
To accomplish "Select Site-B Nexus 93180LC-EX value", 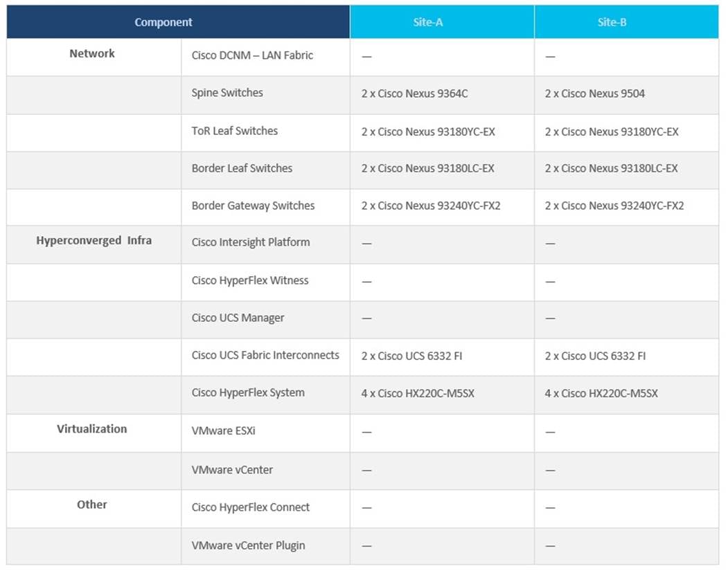I will (x=611, y=168).
